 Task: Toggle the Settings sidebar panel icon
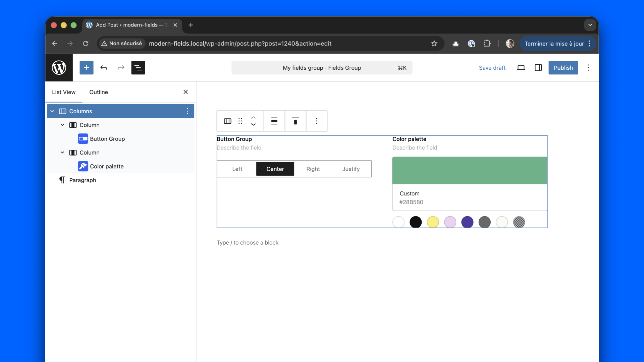pyautogui.click(x=538, y=68)
